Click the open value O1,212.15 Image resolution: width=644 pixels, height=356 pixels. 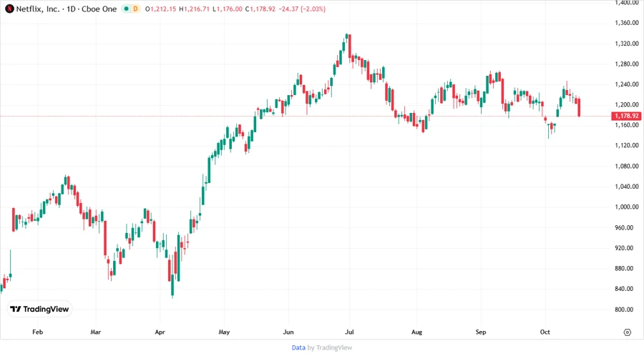tap(160, 9)
